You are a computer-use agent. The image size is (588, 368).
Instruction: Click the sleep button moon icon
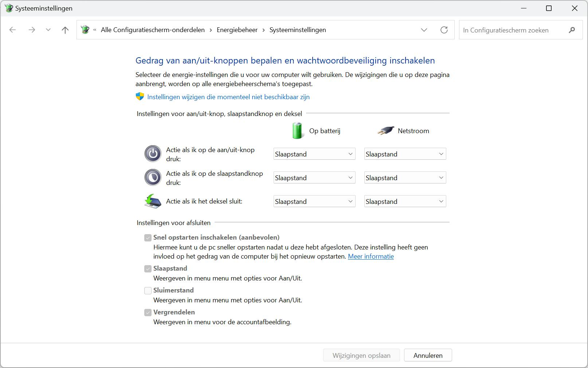153,178
